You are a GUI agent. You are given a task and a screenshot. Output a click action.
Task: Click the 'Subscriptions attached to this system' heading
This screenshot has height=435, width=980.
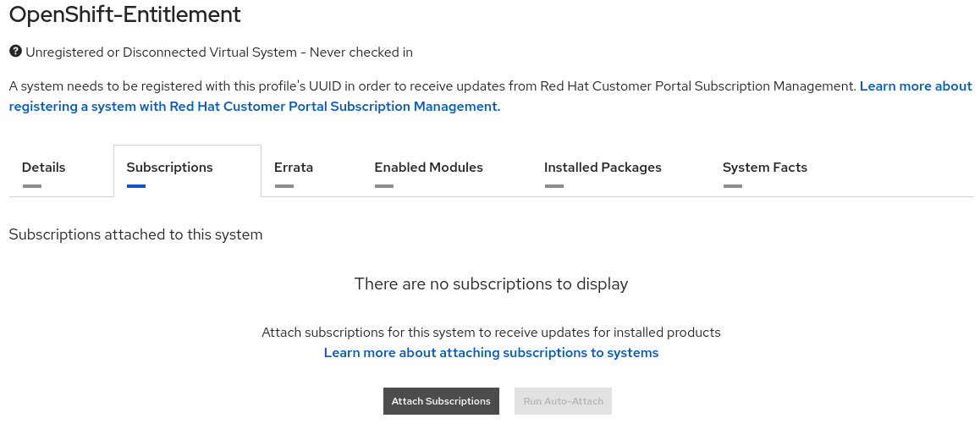(135, 234)
